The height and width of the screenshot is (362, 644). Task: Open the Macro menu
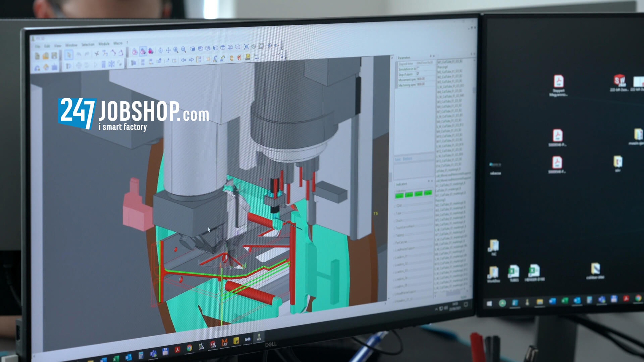(117, 43)
